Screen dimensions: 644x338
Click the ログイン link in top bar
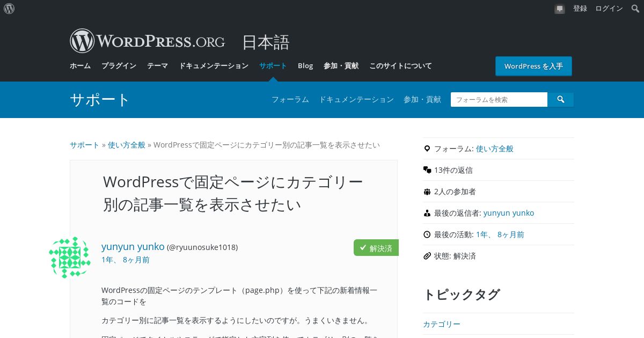(609, 9)
